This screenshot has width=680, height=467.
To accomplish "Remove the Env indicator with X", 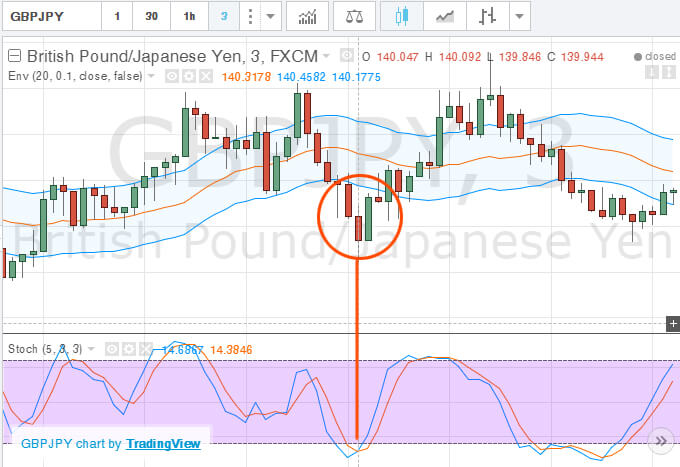I will click(x=206, y=77).
